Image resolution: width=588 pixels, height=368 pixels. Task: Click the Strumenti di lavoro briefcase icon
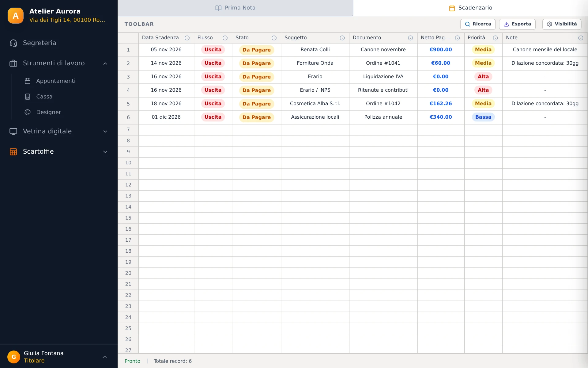point(13,63)
